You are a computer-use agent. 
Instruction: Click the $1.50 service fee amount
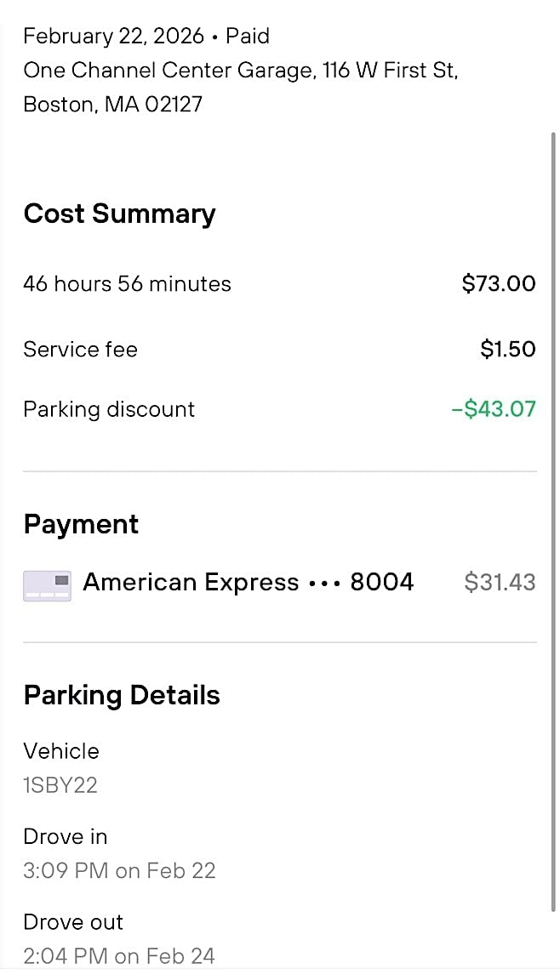[508, 350]
